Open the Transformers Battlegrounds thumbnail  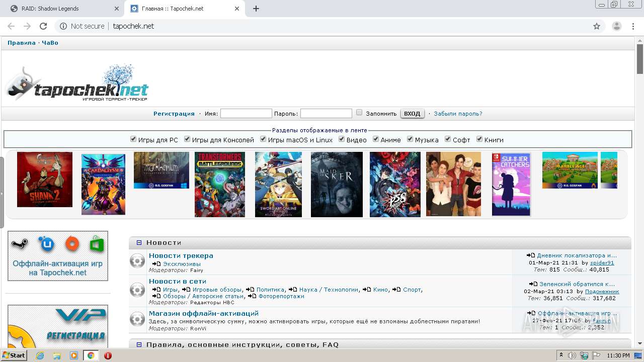pyautogui.click(x=220, y=185)
